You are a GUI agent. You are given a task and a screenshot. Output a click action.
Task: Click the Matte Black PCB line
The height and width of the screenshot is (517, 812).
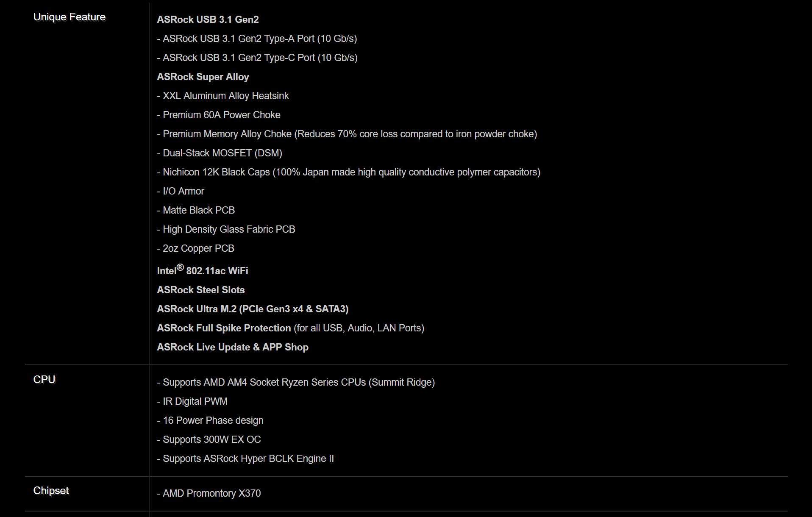pos(196,210)
